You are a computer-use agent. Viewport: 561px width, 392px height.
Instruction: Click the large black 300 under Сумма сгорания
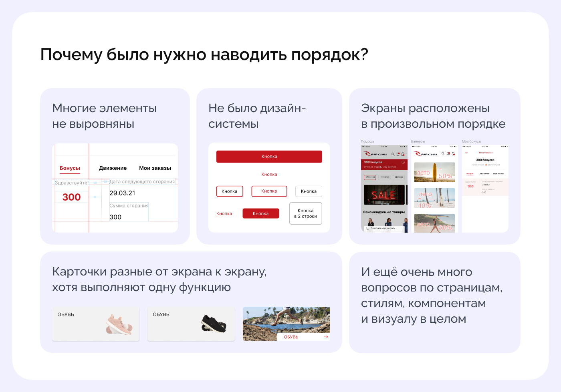click(x=115, y=217)
